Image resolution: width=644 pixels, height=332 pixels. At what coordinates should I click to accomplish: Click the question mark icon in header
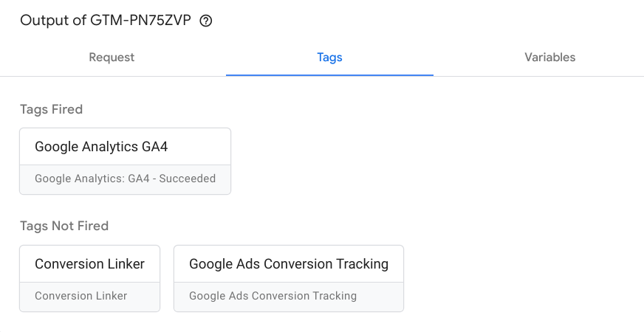[206, 21]
